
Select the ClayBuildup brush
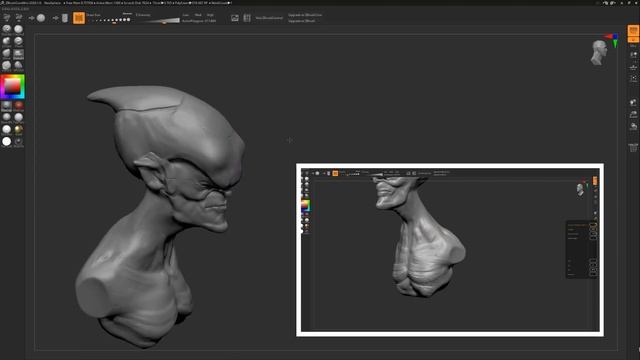18,29
